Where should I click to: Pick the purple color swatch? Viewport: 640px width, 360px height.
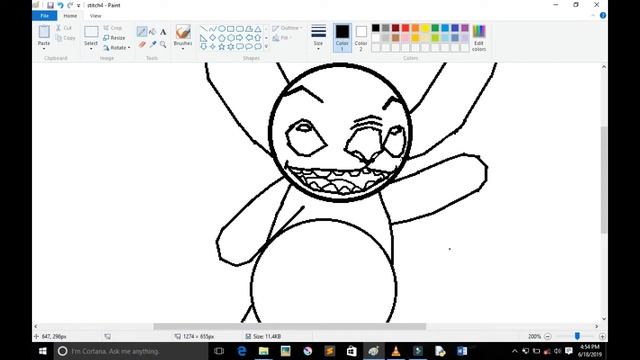465,28
